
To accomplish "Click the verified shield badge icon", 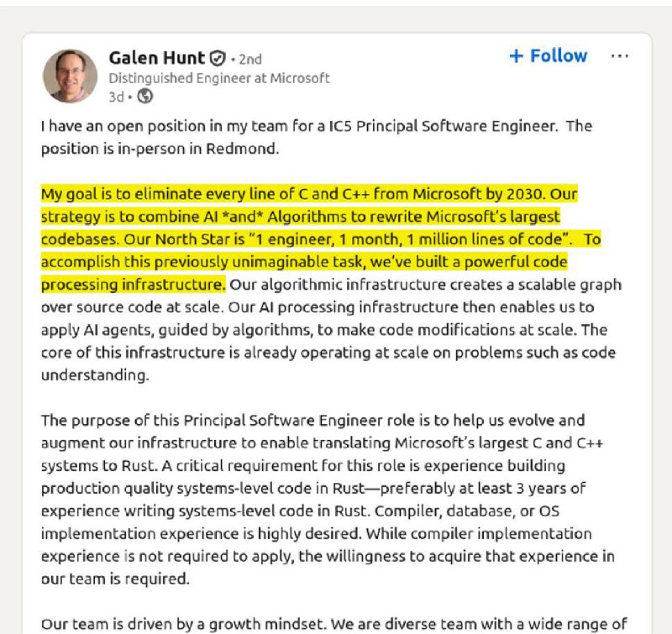I will (218, 58).
